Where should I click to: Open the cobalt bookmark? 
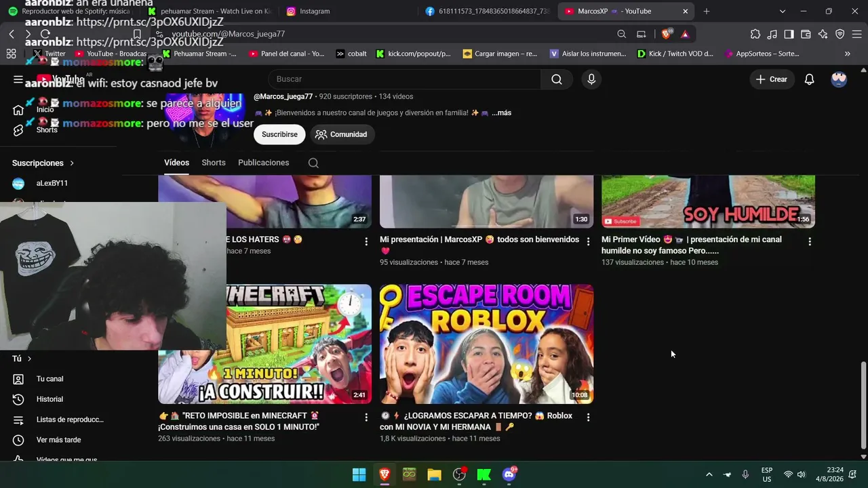pos(351,54)
